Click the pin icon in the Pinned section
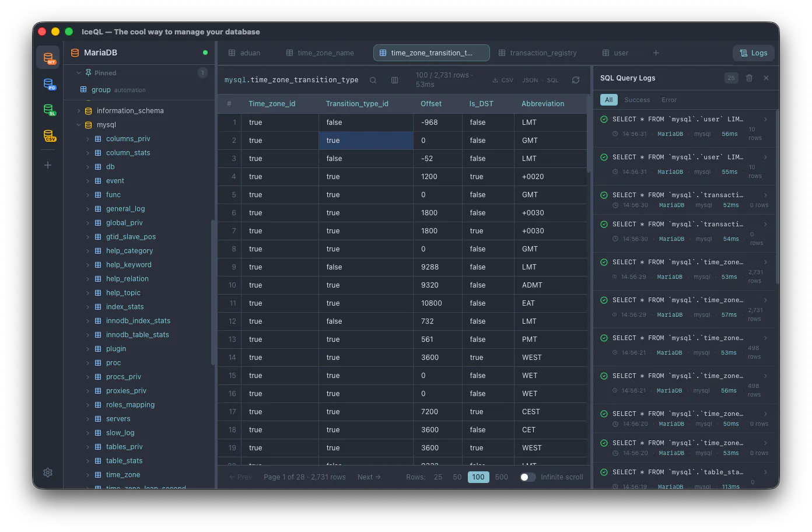The image size is (812, 532). tap(88, 73)
